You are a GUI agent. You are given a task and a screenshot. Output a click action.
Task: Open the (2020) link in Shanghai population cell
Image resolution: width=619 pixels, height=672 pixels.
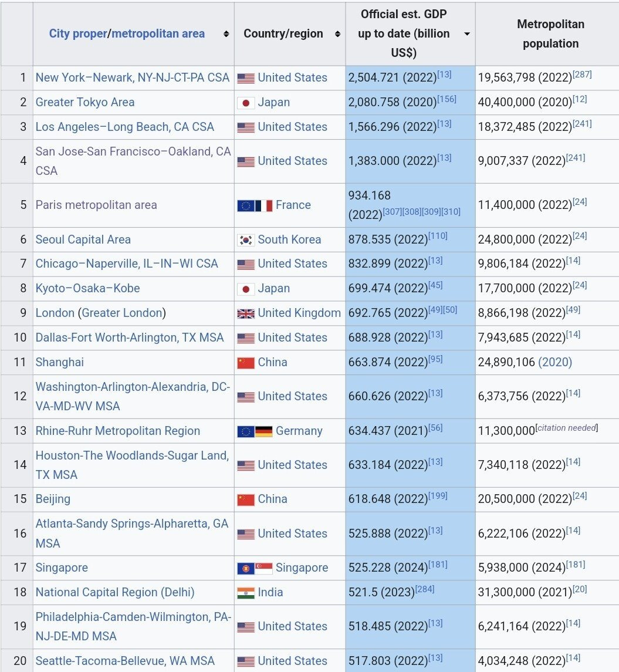coord(554,363)
